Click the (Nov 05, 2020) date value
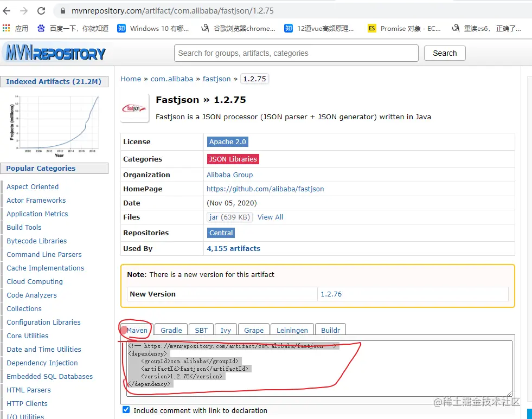The image size is (532, 419). pyautogui.click(x=232, y=203)
